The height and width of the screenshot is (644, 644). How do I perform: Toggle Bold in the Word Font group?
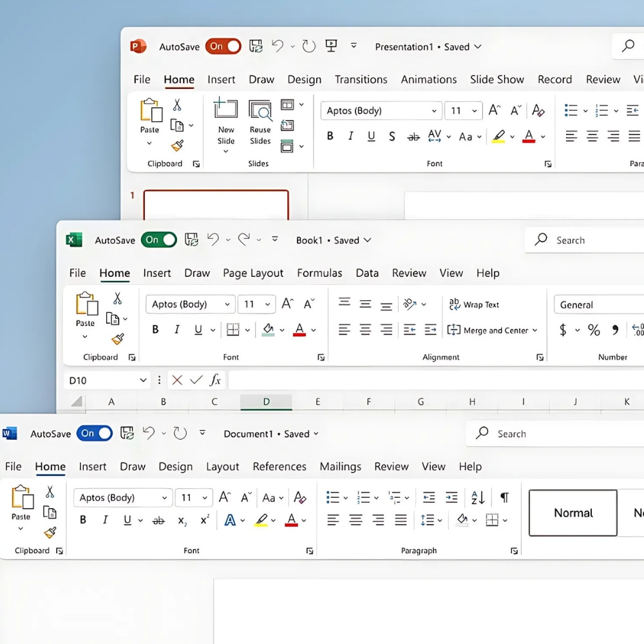tap(83, 520)
